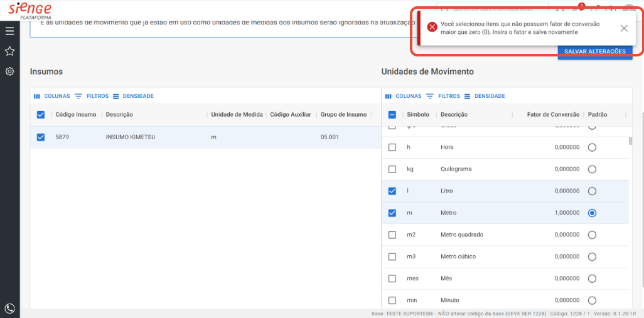Click the red error icon in the notification
Viewport: 644px width, 318px height.
[x=432, y=28]
